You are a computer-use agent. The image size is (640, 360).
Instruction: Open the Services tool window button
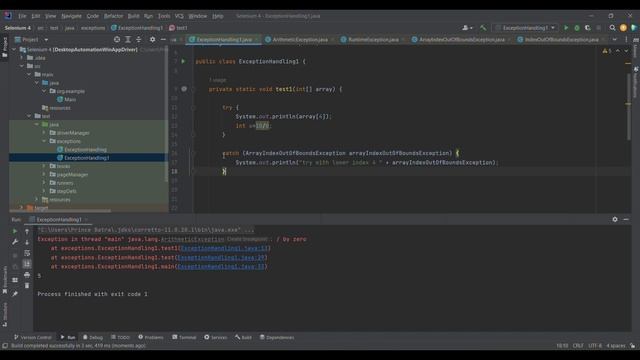pyautogui.click(x=216, y=337)
